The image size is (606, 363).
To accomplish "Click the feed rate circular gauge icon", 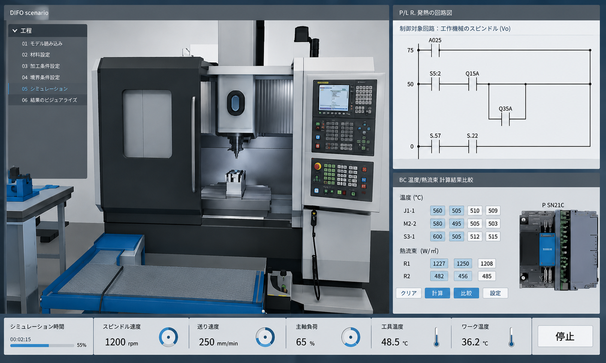I will click(265, 337).
